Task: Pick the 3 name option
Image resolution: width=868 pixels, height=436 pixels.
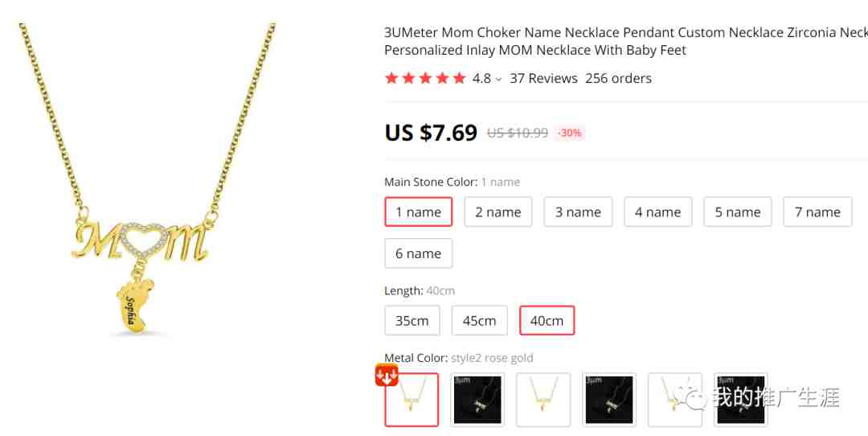Action: tap(578, 212)
